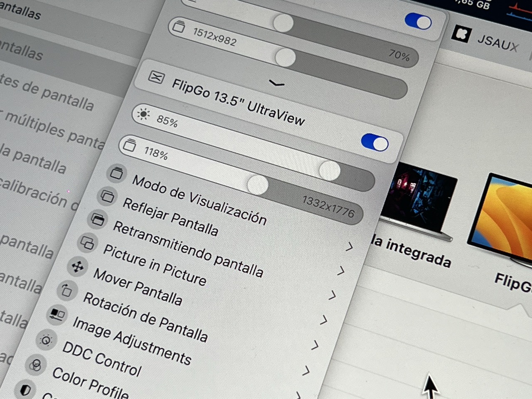
Task: Click the resolution icon next to 118%
Action: pyautogui.click(x=130, y=145)
